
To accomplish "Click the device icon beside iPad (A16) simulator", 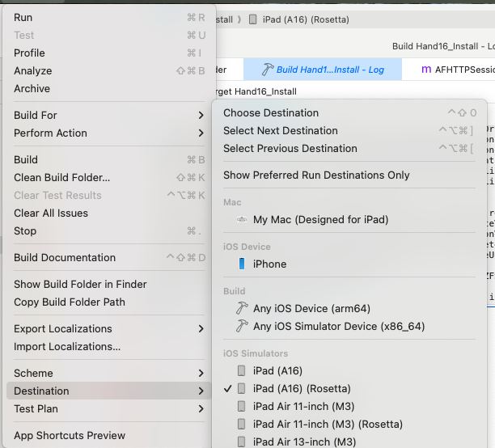I will click(x=242, y=370).
